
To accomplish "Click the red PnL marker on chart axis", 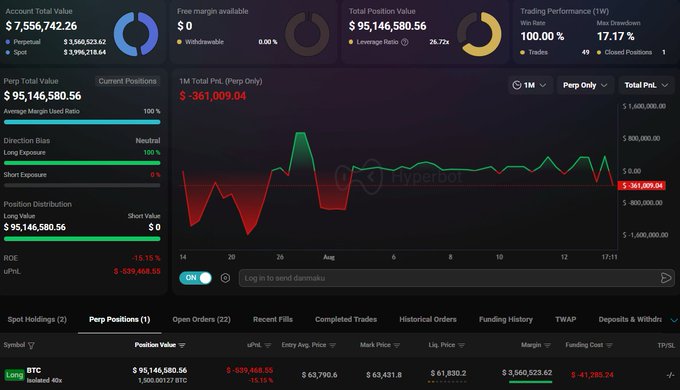I will (x=642, y=186).
